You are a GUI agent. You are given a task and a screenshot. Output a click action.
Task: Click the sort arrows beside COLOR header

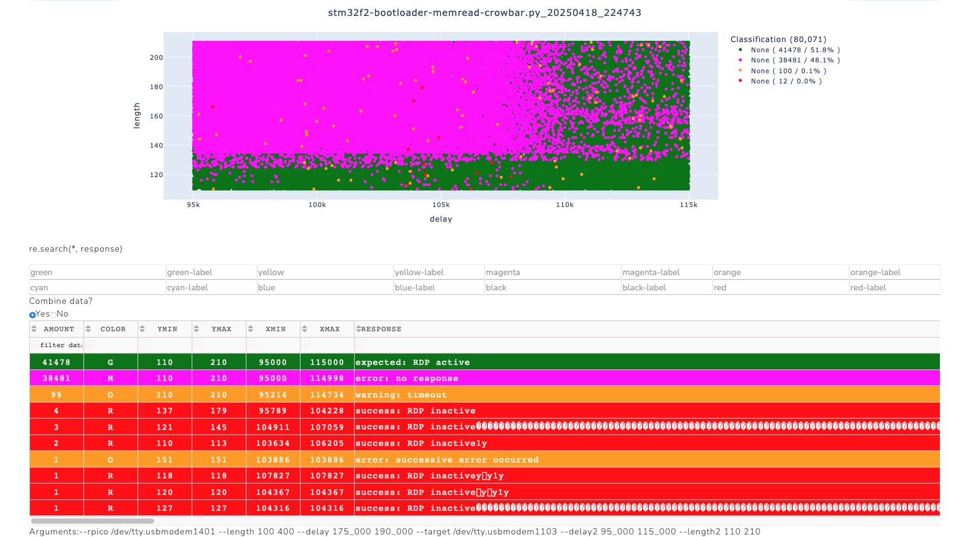88,329
